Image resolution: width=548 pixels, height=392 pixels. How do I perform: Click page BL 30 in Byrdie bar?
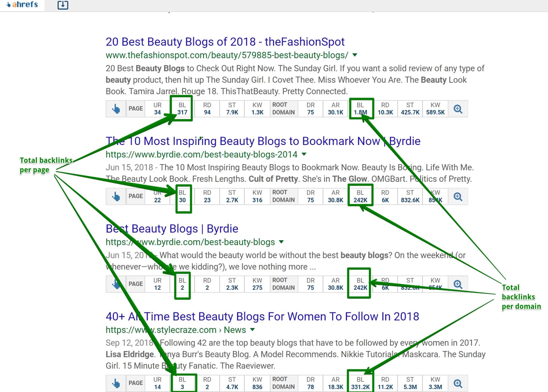(x=182, y=197)
